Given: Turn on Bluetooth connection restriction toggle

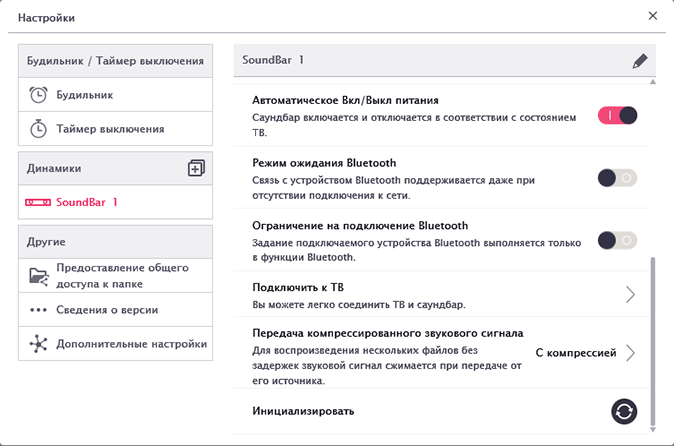Looking at the screenshot, I should coord(617,240).
